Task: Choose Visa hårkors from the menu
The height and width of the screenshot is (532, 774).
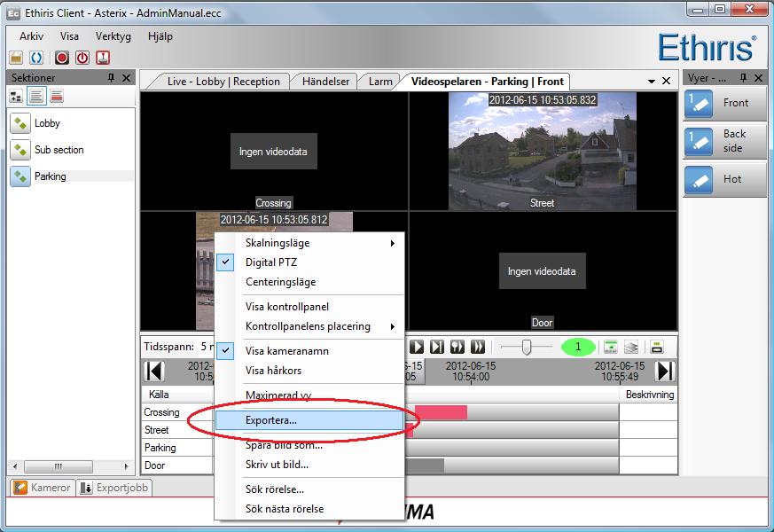Action: [x=309, y=371]
